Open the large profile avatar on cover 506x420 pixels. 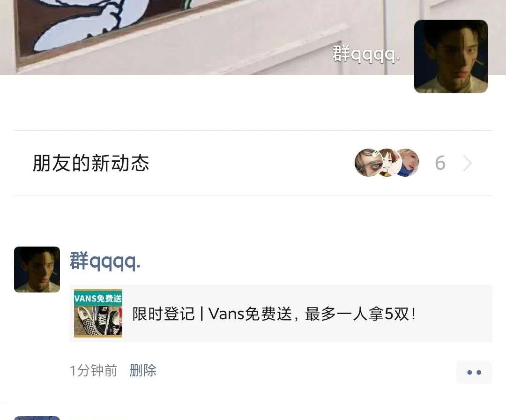tap(451, 57)
